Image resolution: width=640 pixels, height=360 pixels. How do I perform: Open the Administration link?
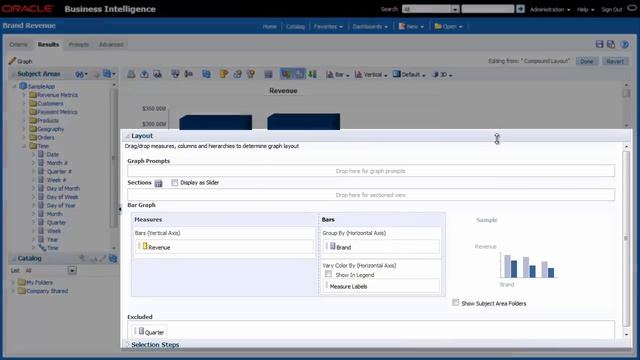550,9
